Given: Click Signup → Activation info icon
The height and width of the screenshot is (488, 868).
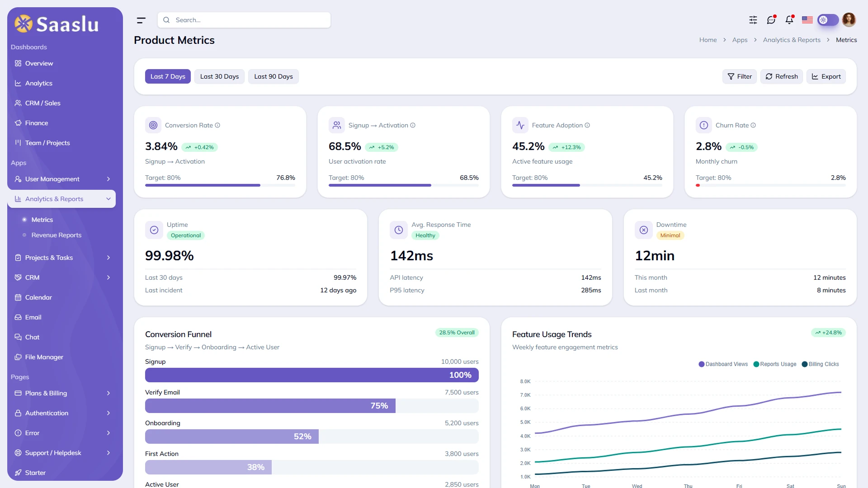Looking at the screenshot, I should click(x=413, y=125).
